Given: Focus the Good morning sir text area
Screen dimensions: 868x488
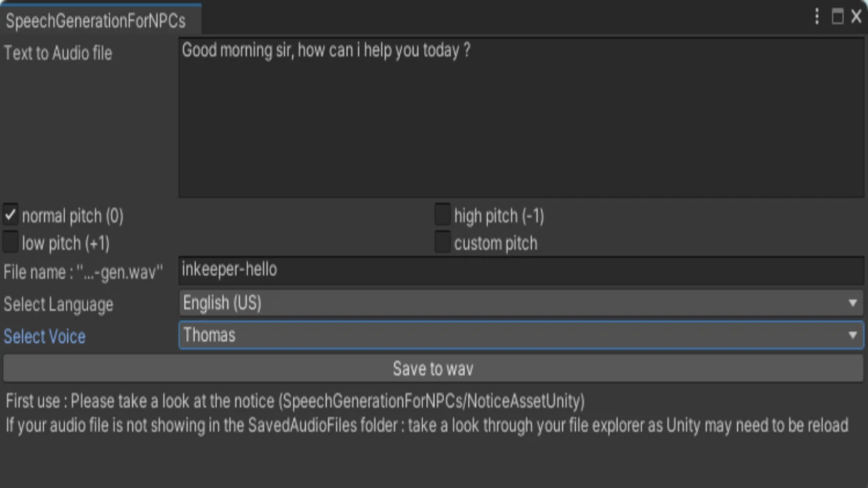Looking at the screenshot, I should [521, 119].
